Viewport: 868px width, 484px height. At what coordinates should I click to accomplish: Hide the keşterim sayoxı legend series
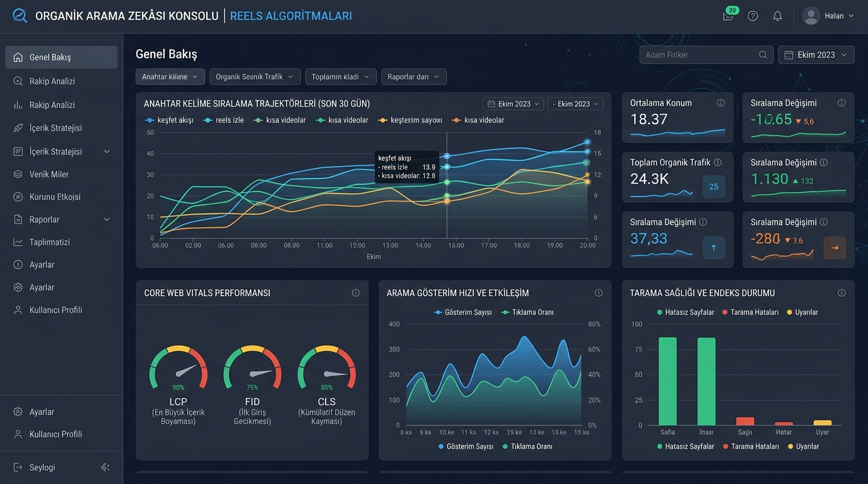pyautogui.click(x=410, y=120)
